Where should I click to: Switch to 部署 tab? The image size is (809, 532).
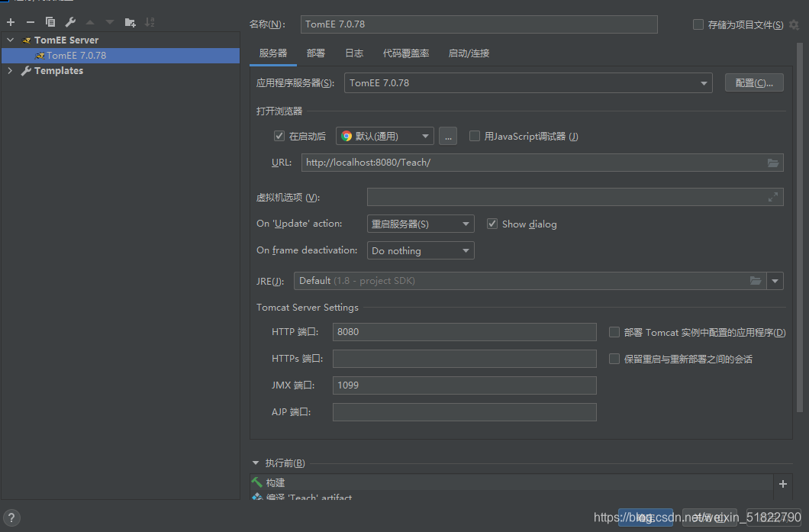[x=316, y=53]
